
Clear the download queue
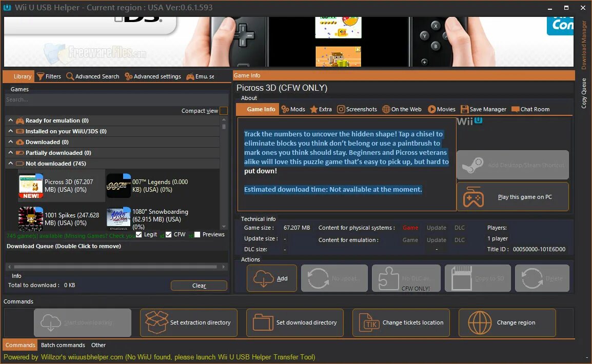(199, 286)
